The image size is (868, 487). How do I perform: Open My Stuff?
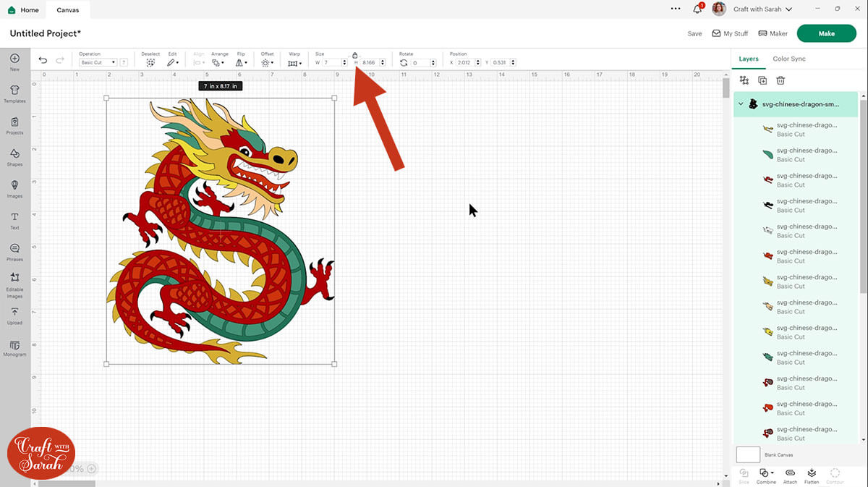[x=731, y=33]
